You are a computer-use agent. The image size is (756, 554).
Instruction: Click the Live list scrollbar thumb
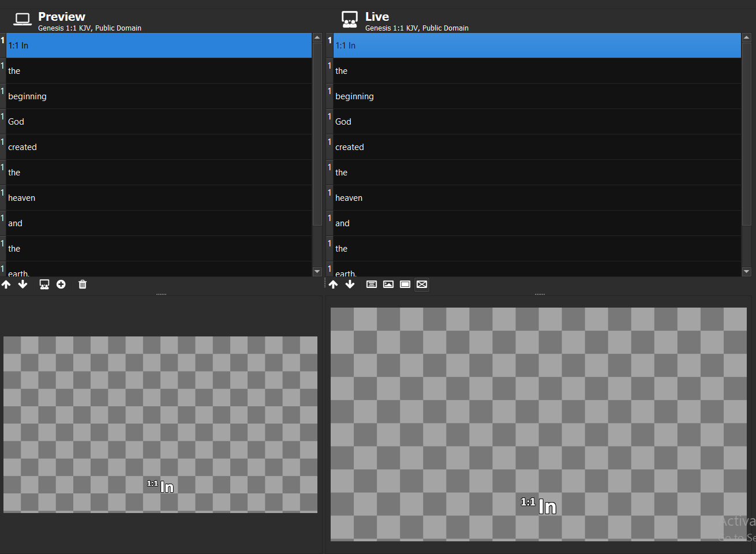pyautogui.click(x=746, y=134)
